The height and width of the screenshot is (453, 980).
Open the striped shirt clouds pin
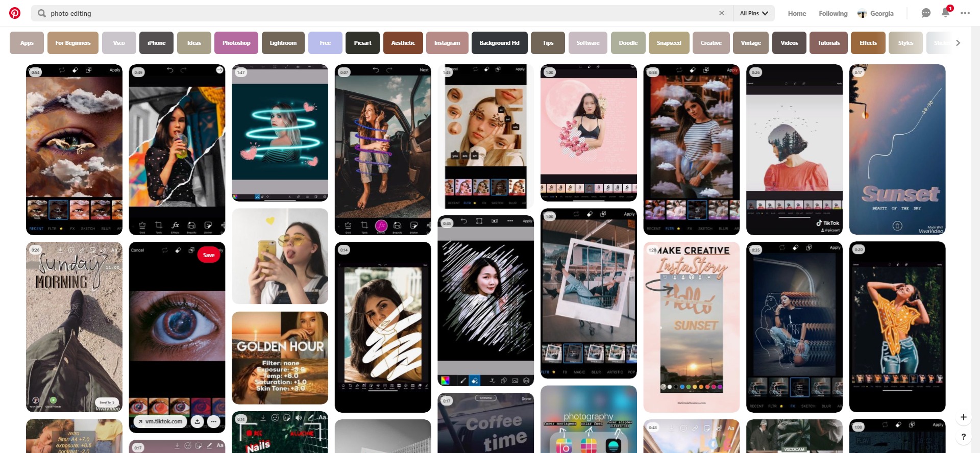[x=692, y=149]
